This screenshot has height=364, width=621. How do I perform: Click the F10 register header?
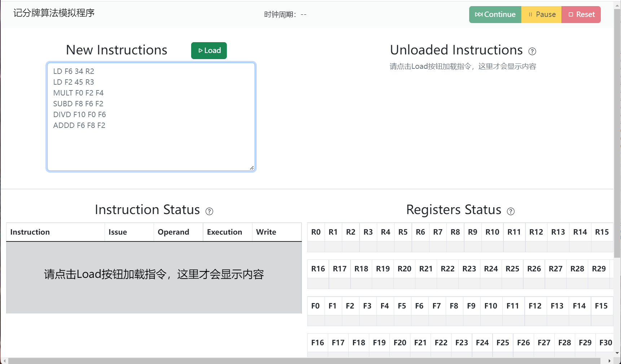click(x=491, y=306)
